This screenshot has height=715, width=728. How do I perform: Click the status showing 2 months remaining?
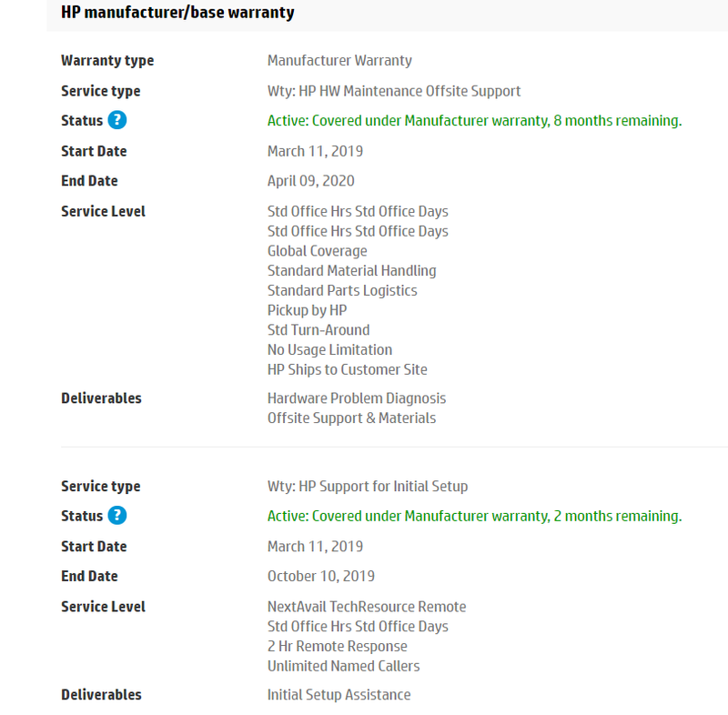tap(474, 517)
